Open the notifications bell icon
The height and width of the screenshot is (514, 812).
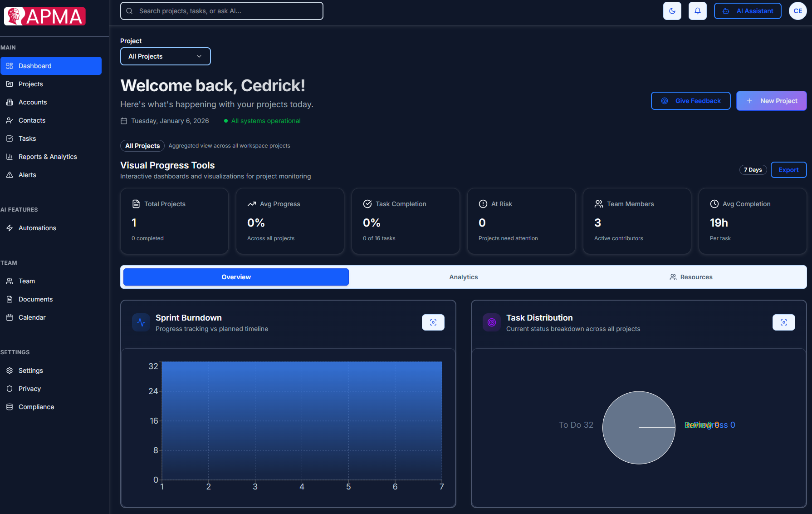[697, 10]
